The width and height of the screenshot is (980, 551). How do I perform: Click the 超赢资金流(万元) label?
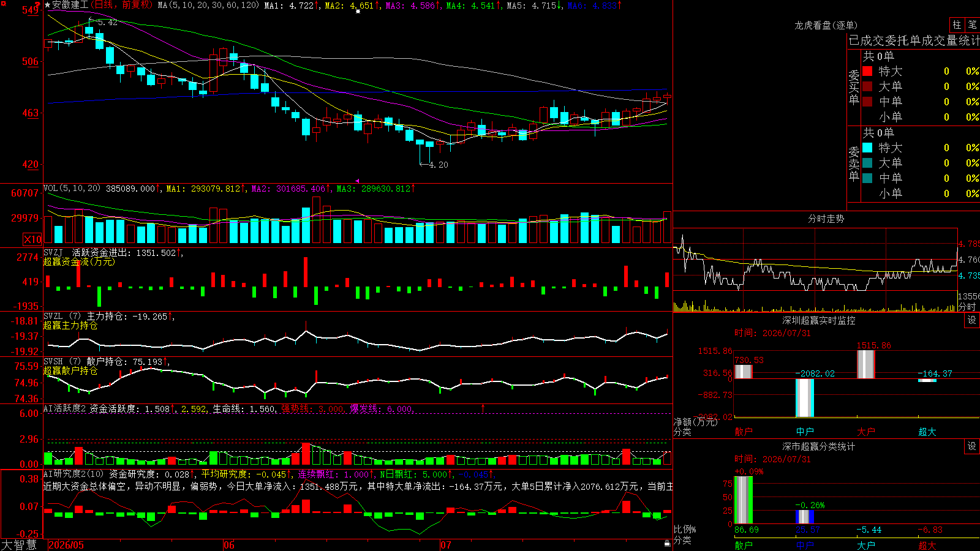click(x=79, y=261)
